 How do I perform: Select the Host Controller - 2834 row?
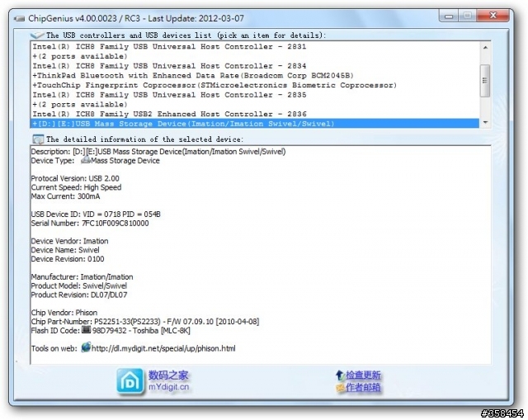pyautogui.click(x=255, y=66)
